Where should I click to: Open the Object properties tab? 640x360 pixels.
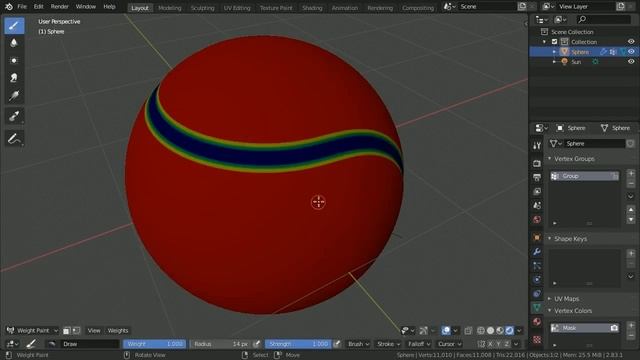(537, 238)
